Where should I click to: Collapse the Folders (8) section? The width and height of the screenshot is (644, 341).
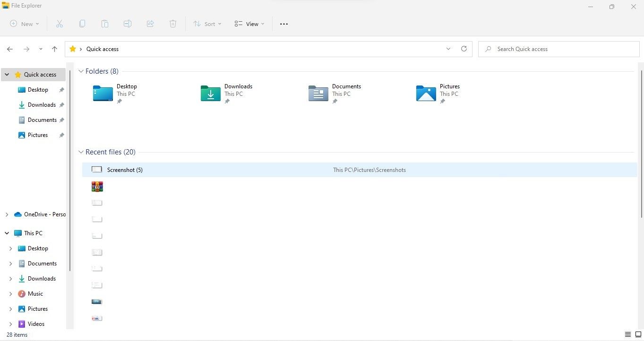click(x=81, y=72)
